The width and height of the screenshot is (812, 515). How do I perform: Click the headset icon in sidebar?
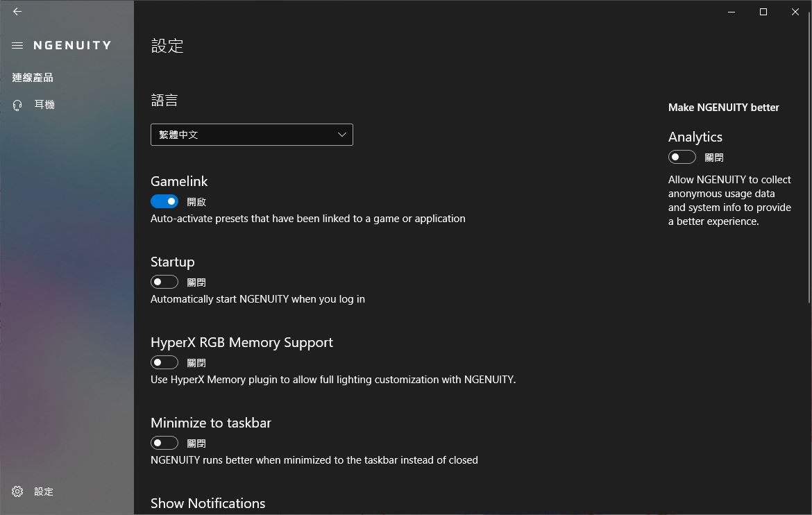18,105
